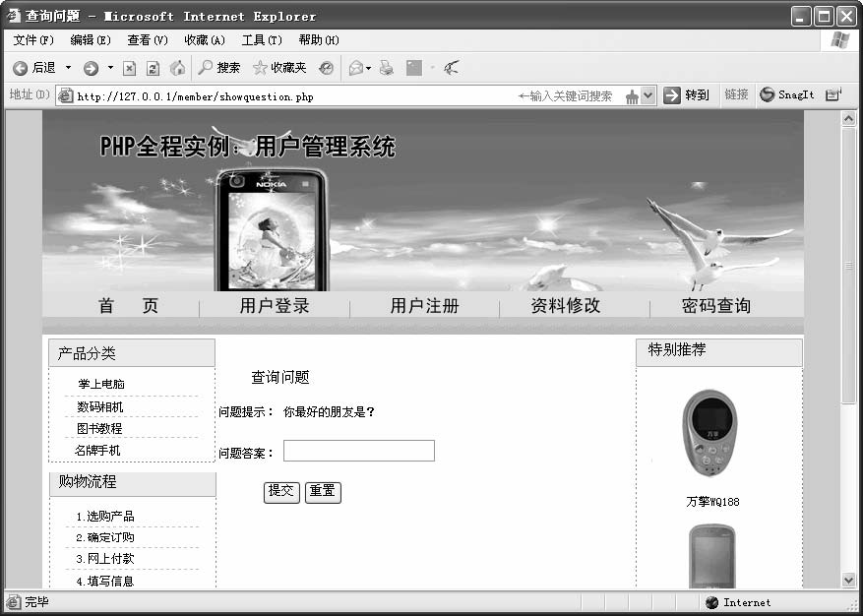
Task: Click the Windows flag logo
Action: tap(840, 40)
